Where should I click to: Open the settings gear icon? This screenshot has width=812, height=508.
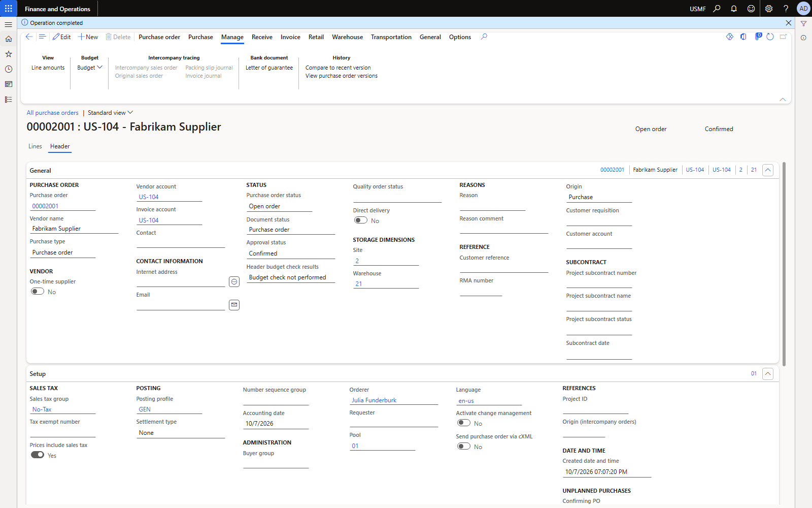[768, 9]
